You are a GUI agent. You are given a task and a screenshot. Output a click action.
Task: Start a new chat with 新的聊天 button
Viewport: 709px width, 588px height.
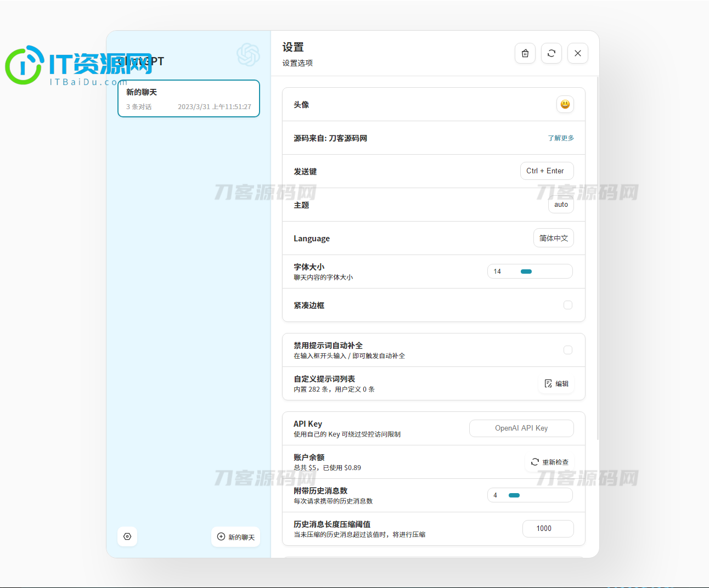point(236,537)
